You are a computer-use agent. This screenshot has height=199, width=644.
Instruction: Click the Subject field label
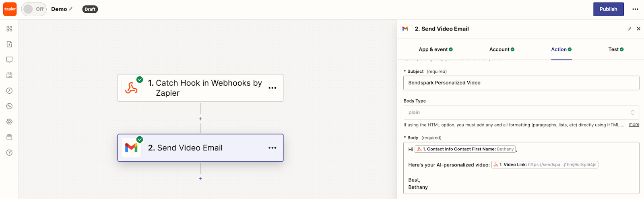tap(415, 72)
